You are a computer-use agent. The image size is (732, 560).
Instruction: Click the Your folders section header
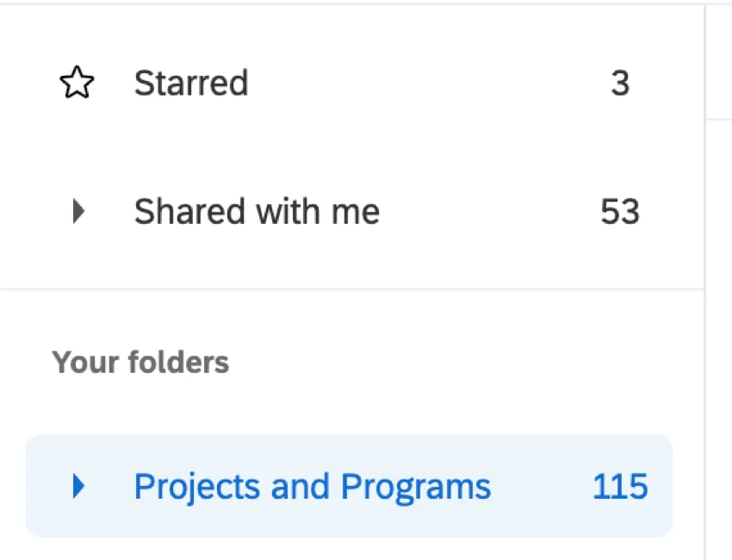140,362
